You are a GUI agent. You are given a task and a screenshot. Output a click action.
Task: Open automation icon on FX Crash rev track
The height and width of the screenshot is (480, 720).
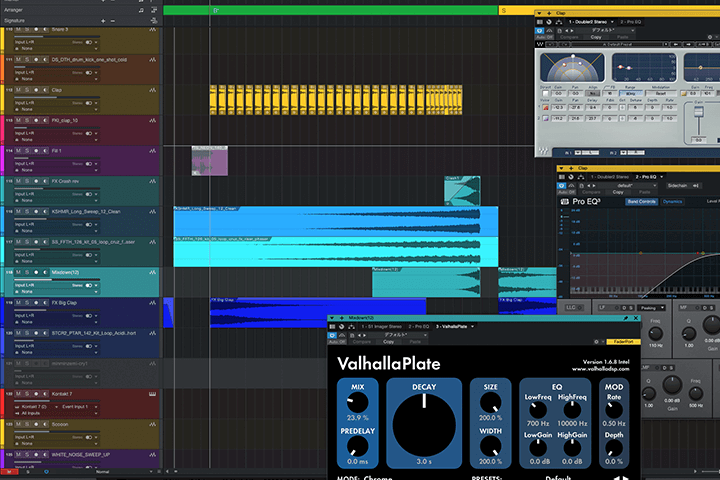point(152,181)
